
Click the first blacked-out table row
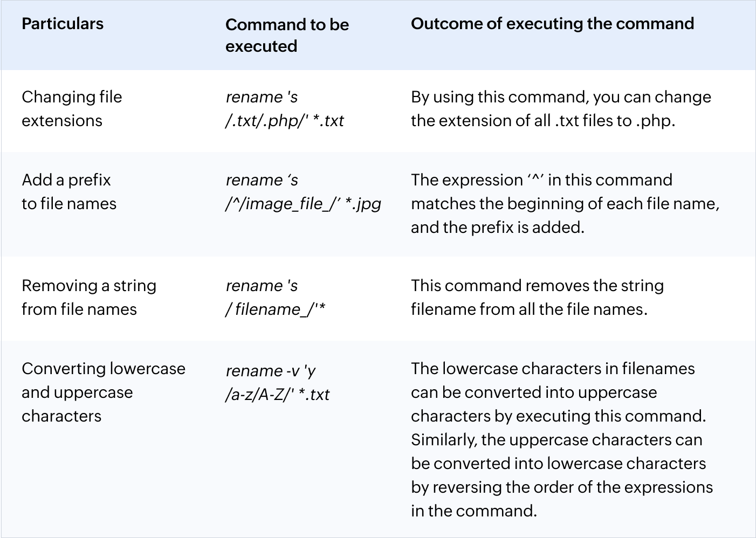point(378,111)
